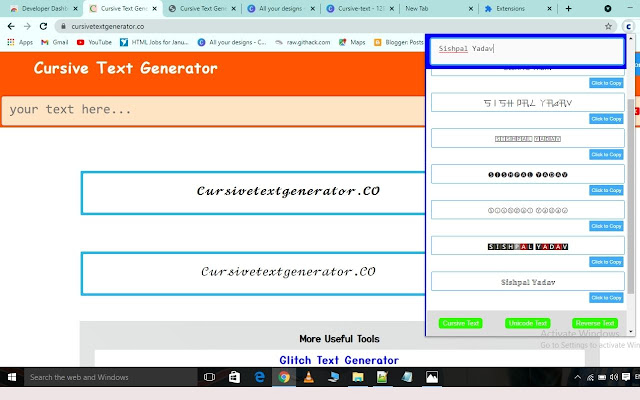Open the Maps bookmark

[x=352, y=42]
